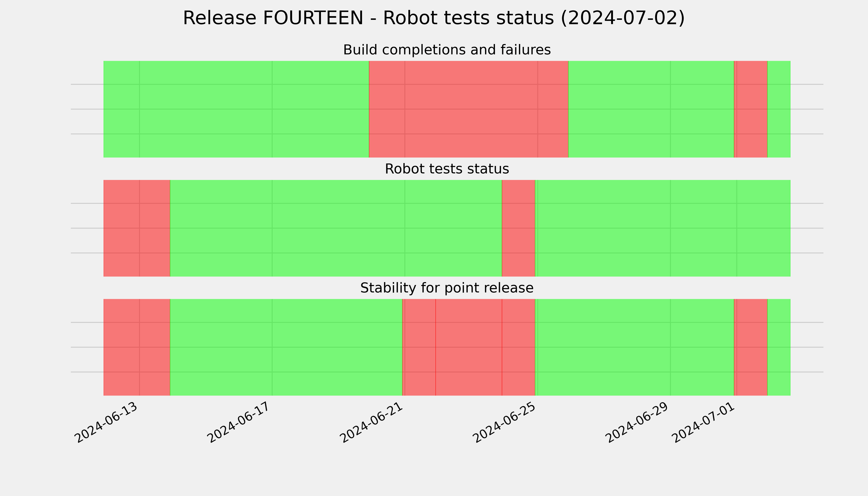Click the large red failure block in the build chart
Image resolution: width=868 pixels, height=496 pixels.
pyautogui.click(x=468, y=109)
